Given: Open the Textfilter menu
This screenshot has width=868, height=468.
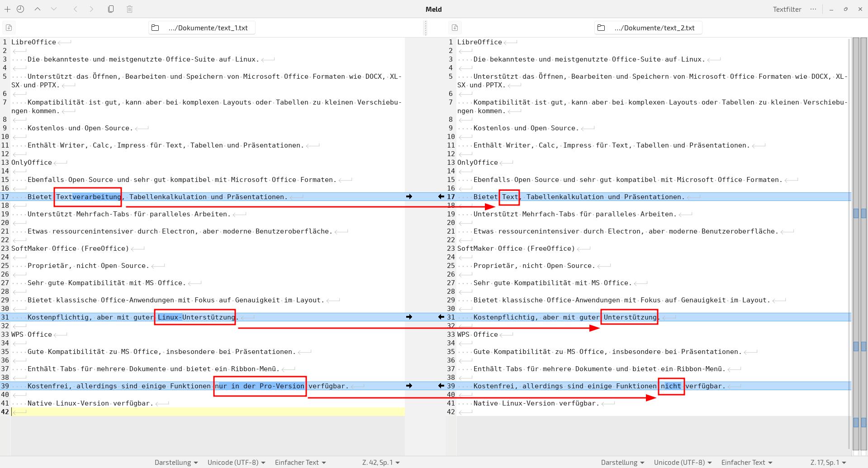Looking at the screenshot, I should [x=787, y=9].
